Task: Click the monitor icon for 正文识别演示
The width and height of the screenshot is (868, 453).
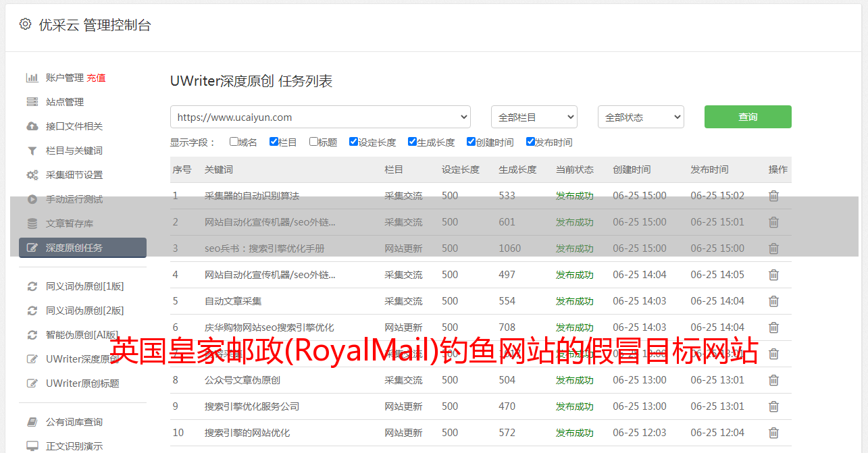Action: pyautogui.click(x=32, y=446)
